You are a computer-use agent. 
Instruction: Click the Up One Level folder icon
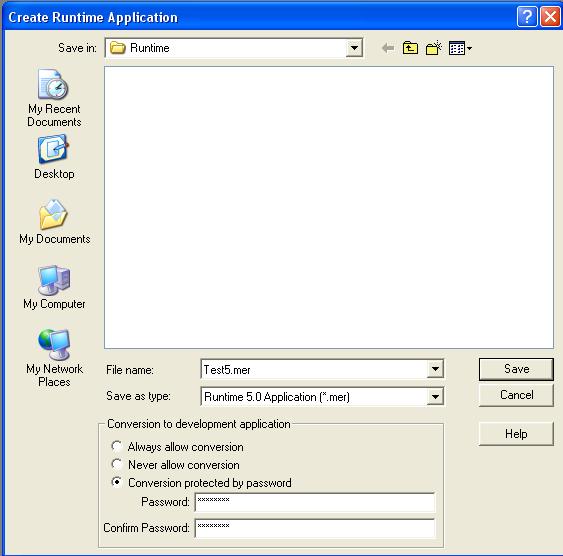[410, 48]
